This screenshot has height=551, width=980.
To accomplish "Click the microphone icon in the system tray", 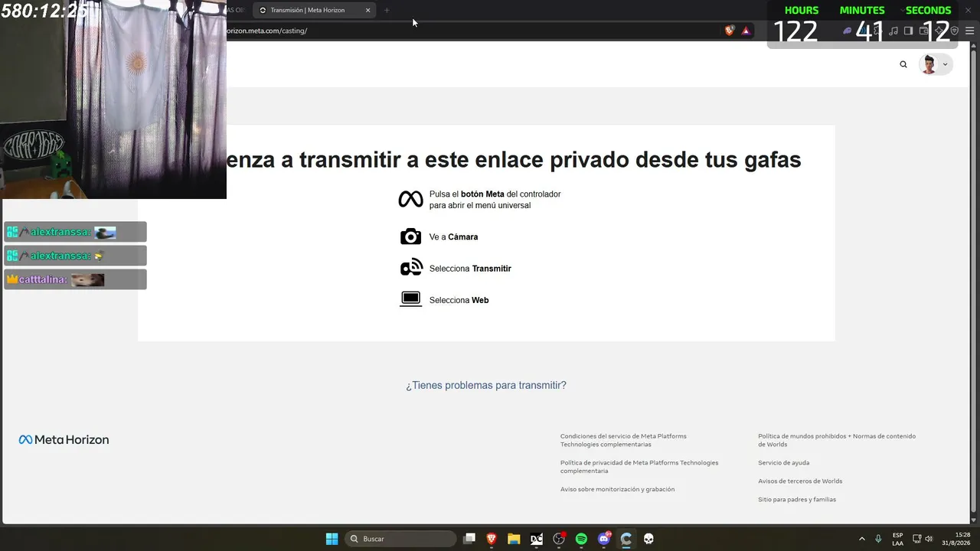I will 878,539.
